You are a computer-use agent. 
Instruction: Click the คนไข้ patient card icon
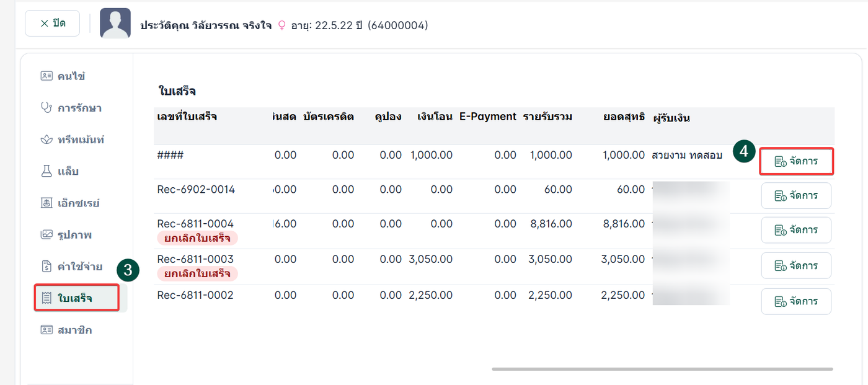point(46,76)
